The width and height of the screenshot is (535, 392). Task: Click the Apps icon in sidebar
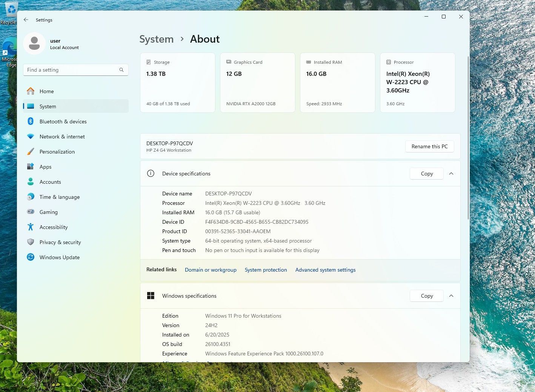click(x=31, y=167)
